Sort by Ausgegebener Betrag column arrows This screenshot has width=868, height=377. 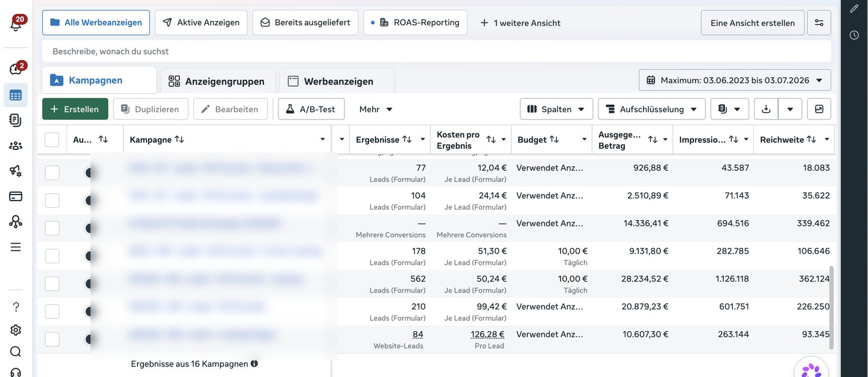pyautogui.click(x=653, y=140)
